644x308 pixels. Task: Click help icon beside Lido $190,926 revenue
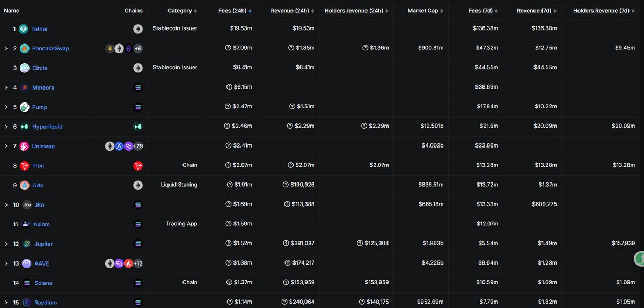286,185
